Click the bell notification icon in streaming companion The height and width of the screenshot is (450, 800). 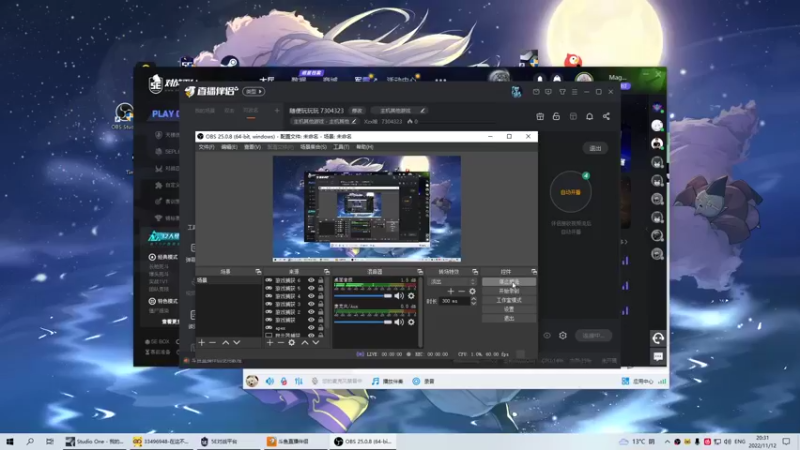pos(589,116)
